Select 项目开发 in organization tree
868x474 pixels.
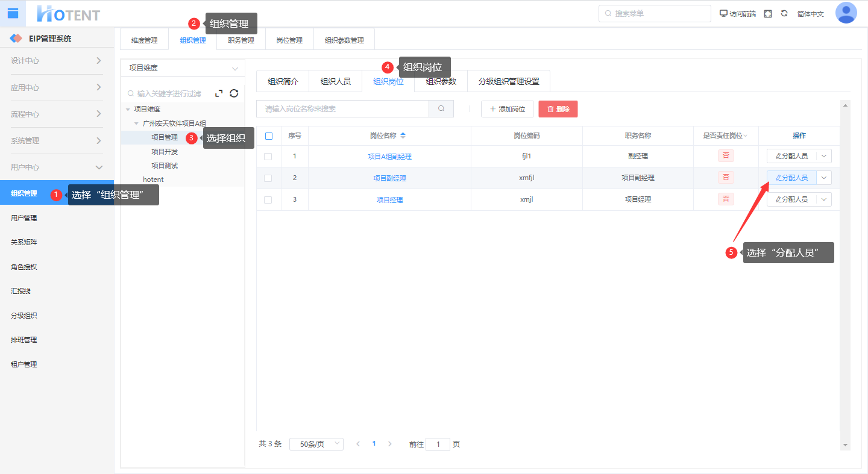[x=165, y=152]
